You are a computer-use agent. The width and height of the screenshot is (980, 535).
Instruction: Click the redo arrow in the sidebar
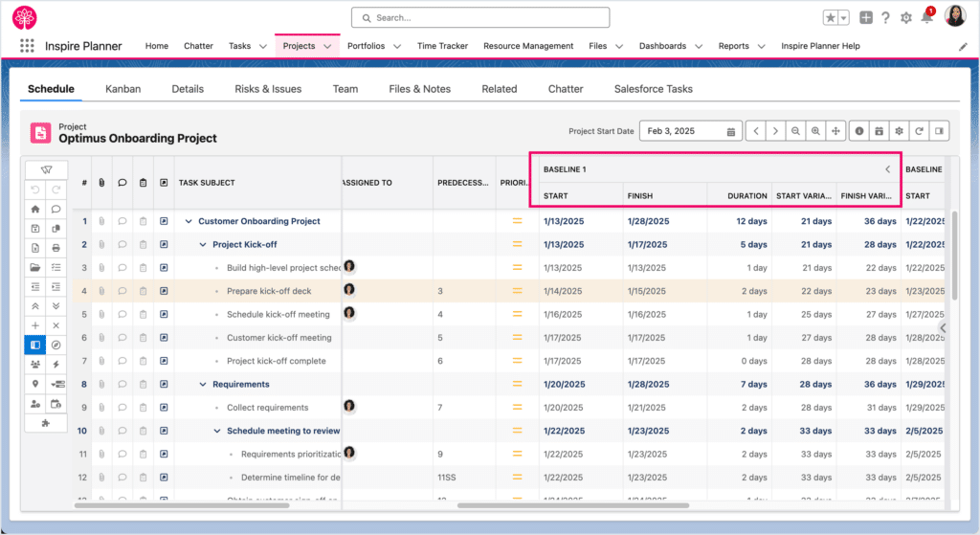point(56,189)
